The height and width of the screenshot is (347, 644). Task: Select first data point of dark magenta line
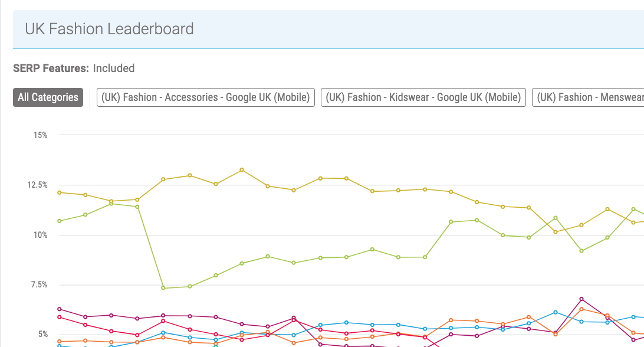(60, 309)
